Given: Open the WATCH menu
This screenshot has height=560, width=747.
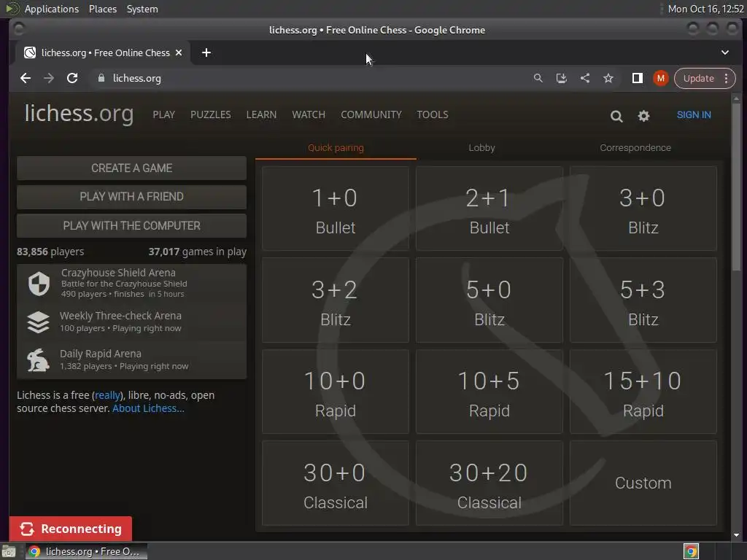Looking at the screenshot, I should click(309, 114).
